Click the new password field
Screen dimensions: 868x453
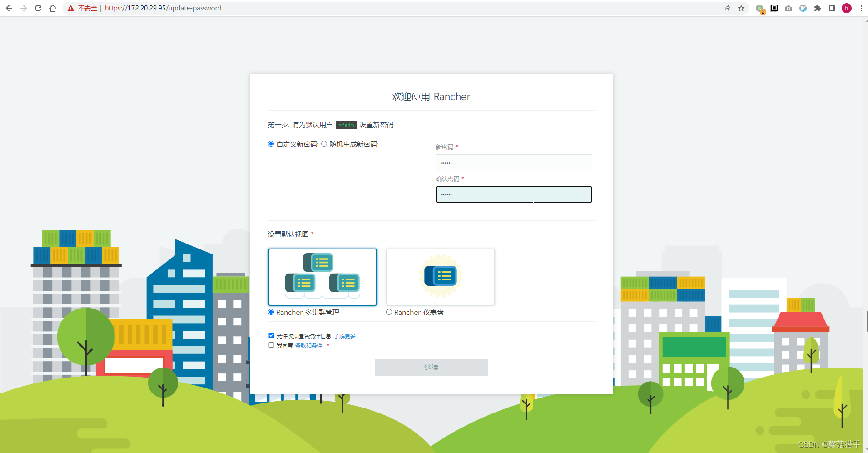[x=514, y=163]
